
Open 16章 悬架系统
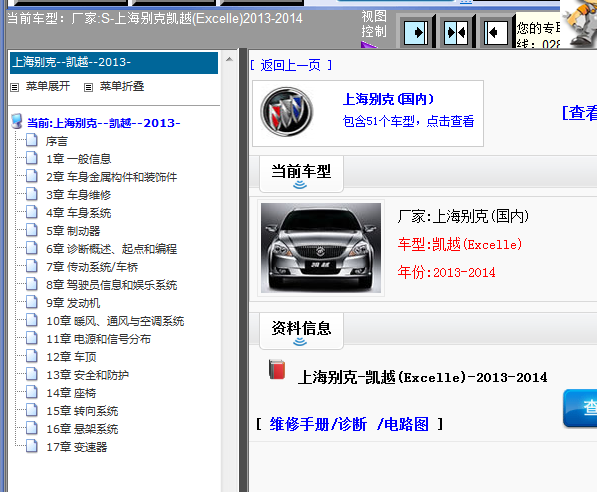coord(82,429)
